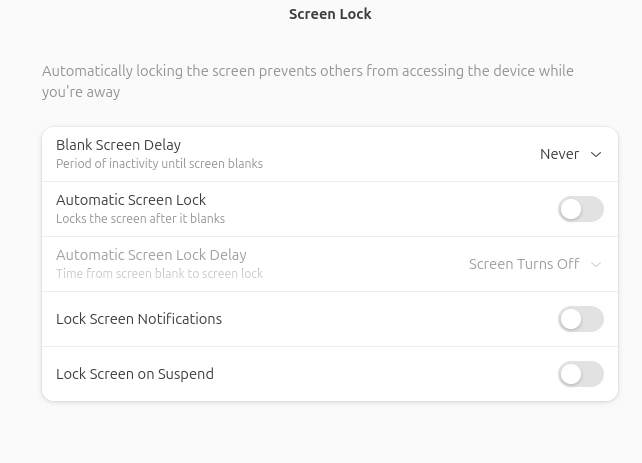Click the Lock Screen Notifications label

[139, 319]
